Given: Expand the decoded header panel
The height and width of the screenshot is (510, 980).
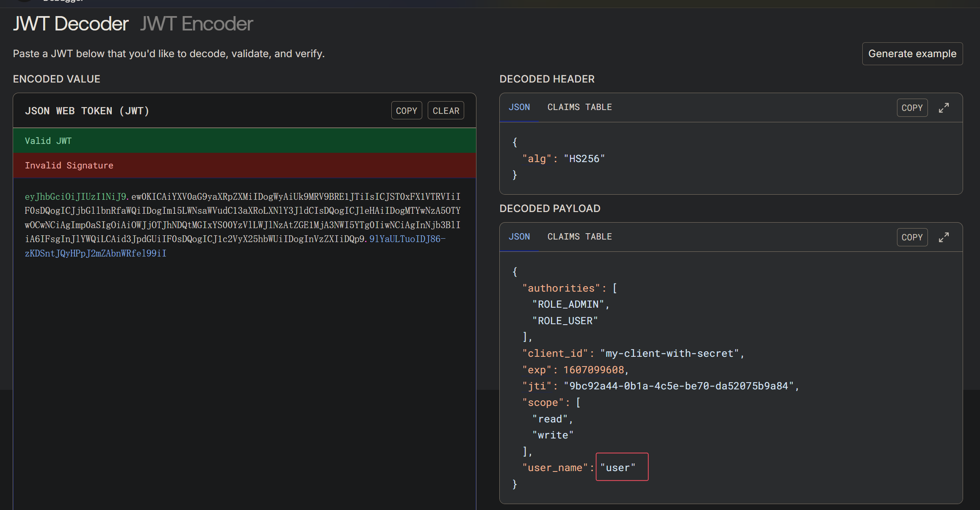Looking at the screenshot, I should pyautogui.click(x=944, y=108).
